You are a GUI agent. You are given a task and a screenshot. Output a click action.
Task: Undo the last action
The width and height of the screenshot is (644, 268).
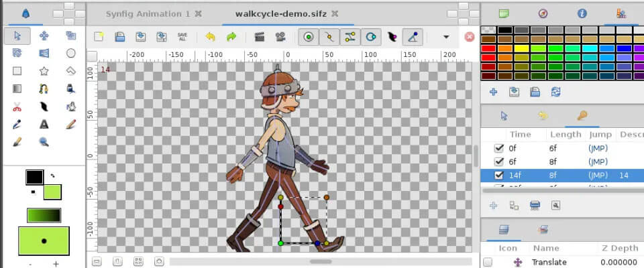tap(210, 37)
